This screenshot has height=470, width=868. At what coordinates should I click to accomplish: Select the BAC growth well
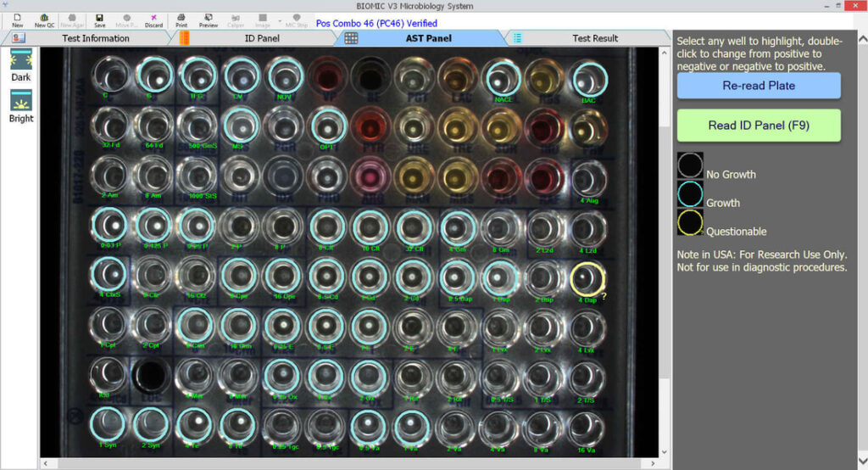[589, 80]
